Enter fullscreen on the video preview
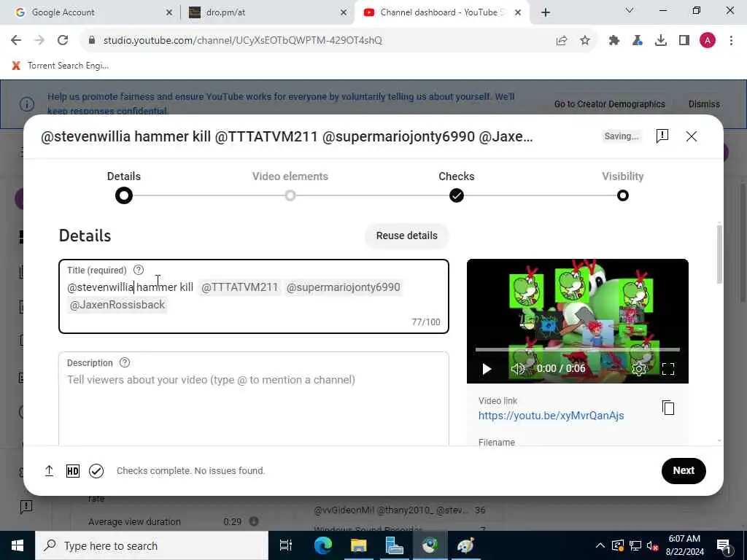 click(668, 368)
